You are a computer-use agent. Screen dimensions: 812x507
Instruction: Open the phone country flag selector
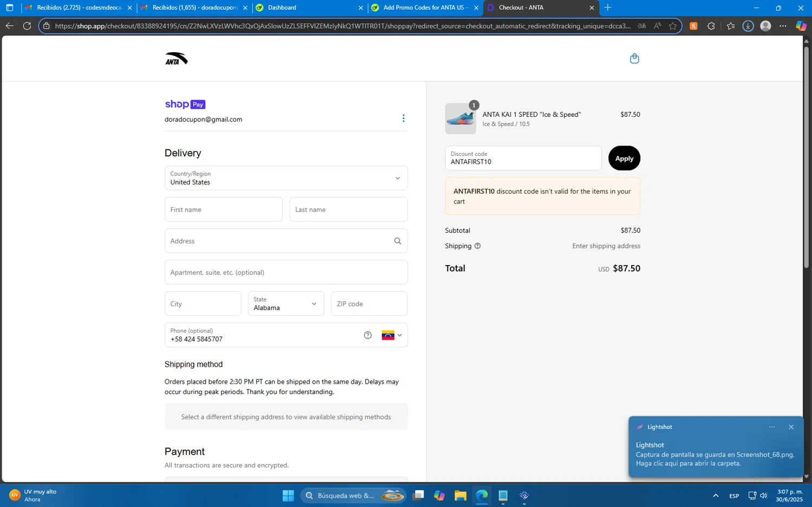click(x=392, y=335)
